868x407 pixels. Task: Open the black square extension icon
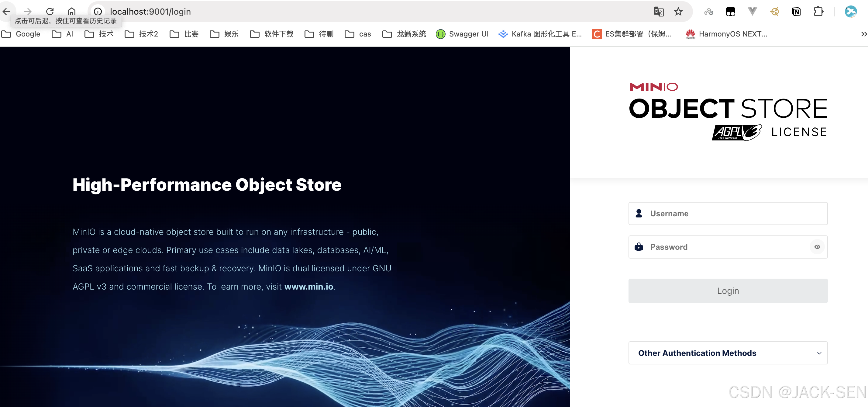point(731,12)
